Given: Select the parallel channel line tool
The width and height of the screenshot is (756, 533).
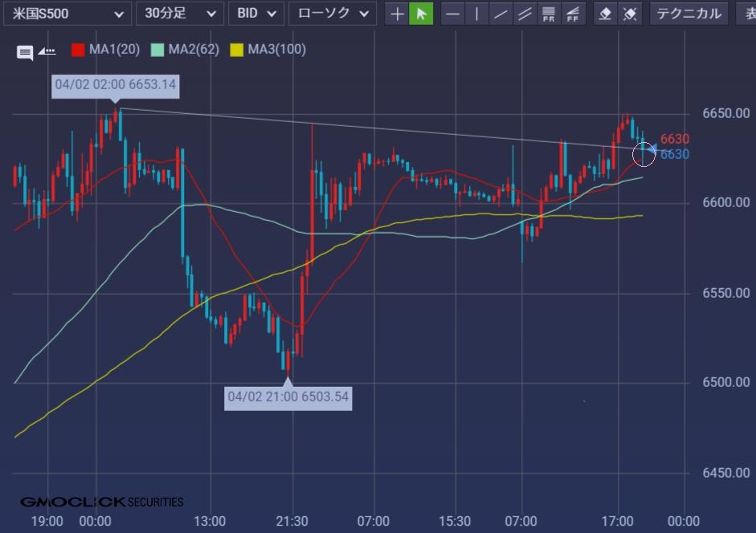Looking at the screenshot, I should coord(525,14).
